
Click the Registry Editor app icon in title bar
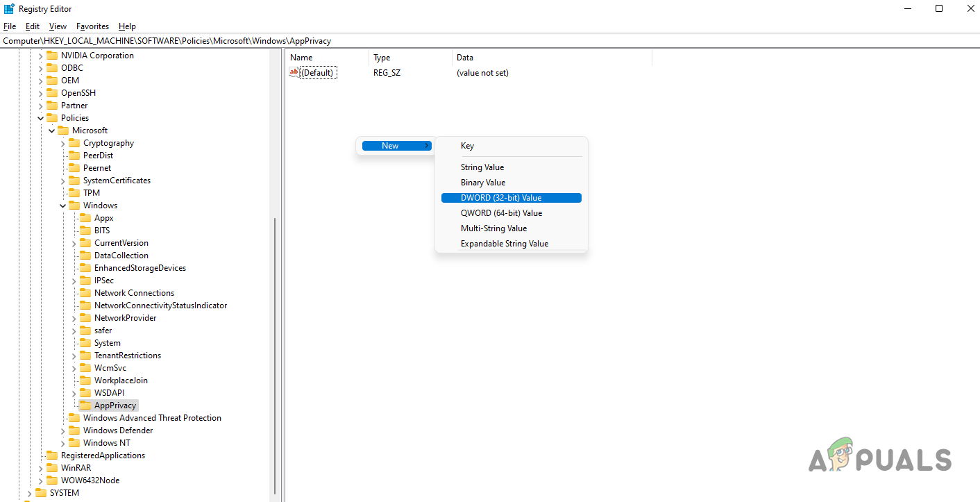(x=9, y=9)
